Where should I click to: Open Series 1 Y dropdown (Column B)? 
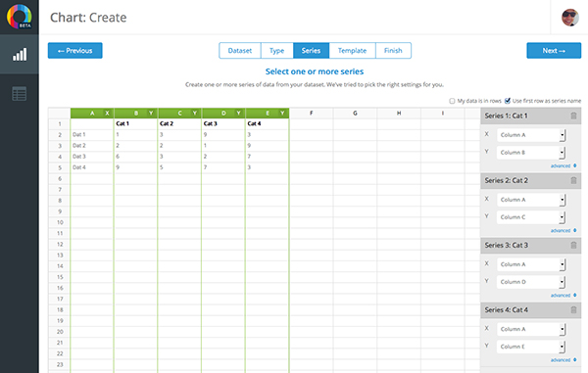pos(531,153)
